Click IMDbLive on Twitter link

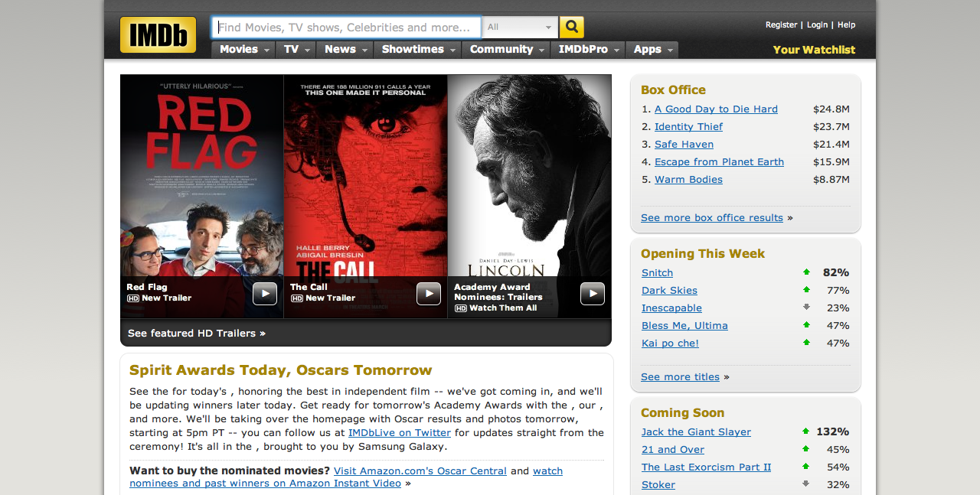400,433
